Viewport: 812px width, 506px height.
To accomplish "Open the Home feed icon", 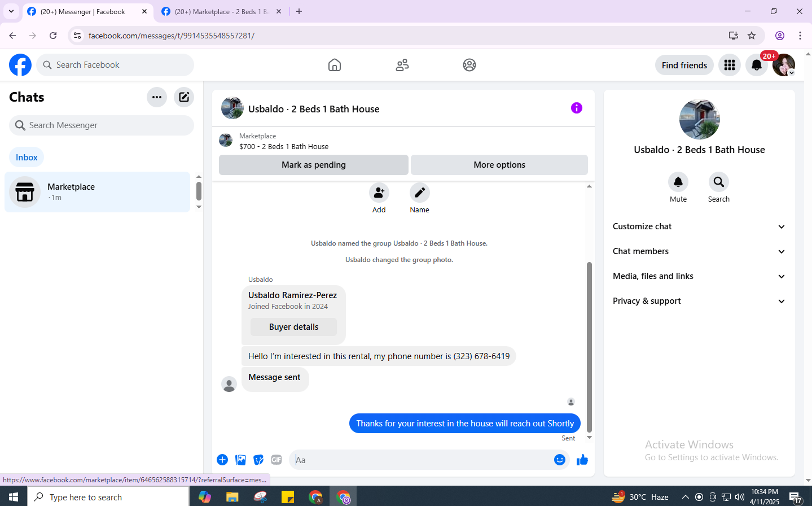I will click(x=335, y=65).
